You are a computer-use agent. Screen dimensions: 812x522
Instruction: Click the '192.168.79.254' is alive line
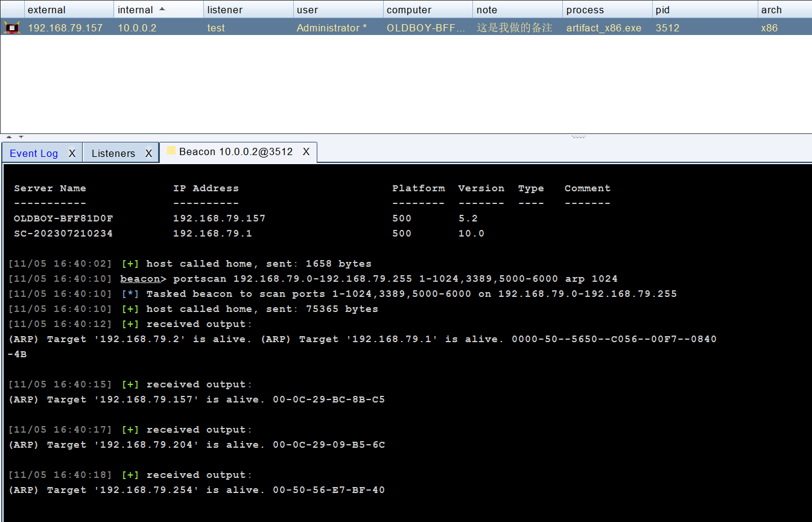[x=197, y=490]
